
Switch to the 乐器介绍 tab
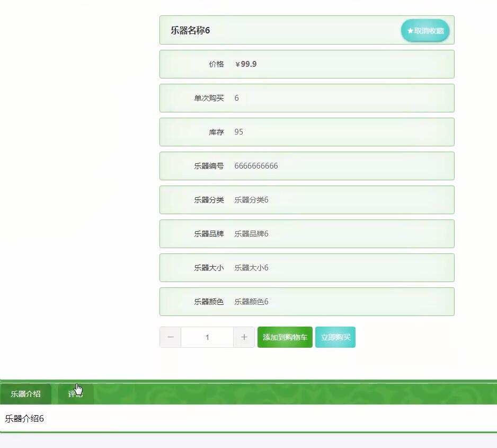[25, 394]
